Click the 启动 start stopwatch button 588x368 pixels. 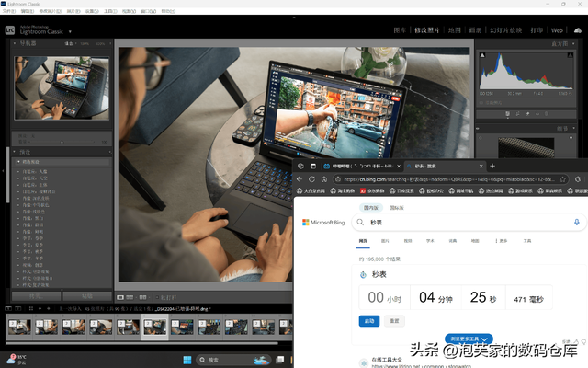point(369,321)
